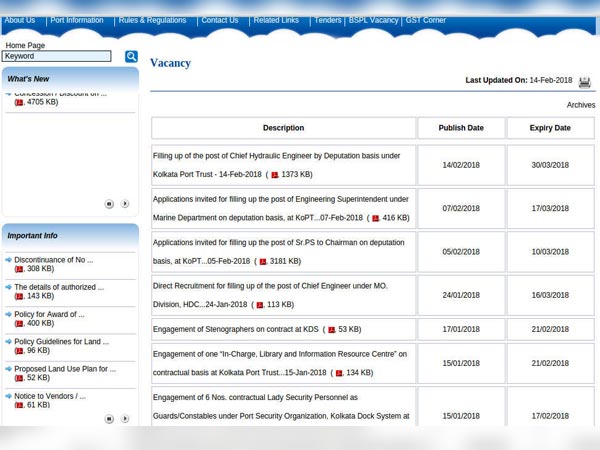This screenshot has width=600, height=450.
Task: Open Sr.PS to Chairman deputation vacancy link
Action: [x=278, y=252]
